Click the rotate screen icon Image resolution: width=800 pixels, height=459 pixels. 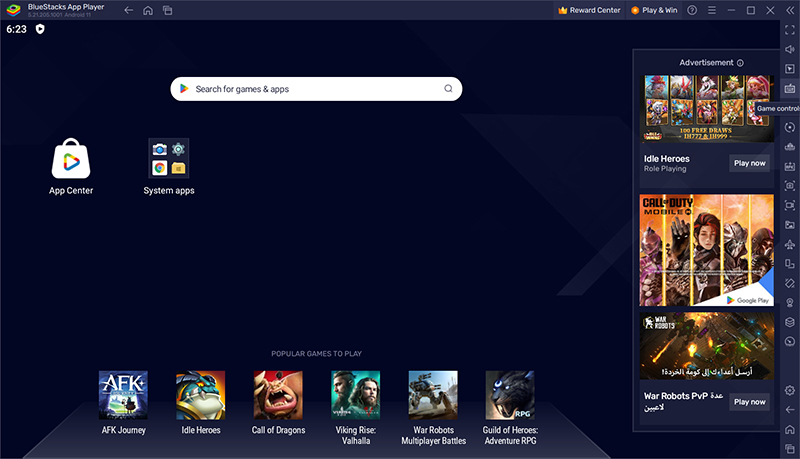pyautogui.click(x=789, y=283)
